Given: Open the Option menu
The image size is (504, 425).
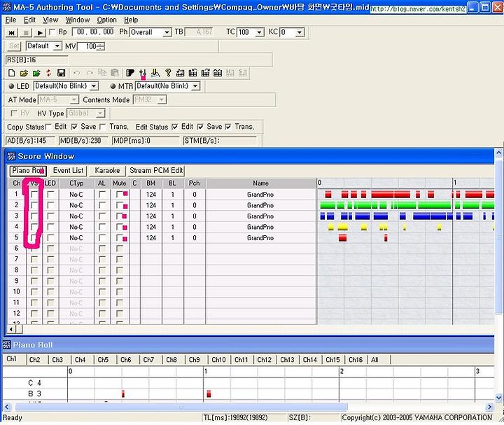Looking at the screenshot, I should point(106,20).
